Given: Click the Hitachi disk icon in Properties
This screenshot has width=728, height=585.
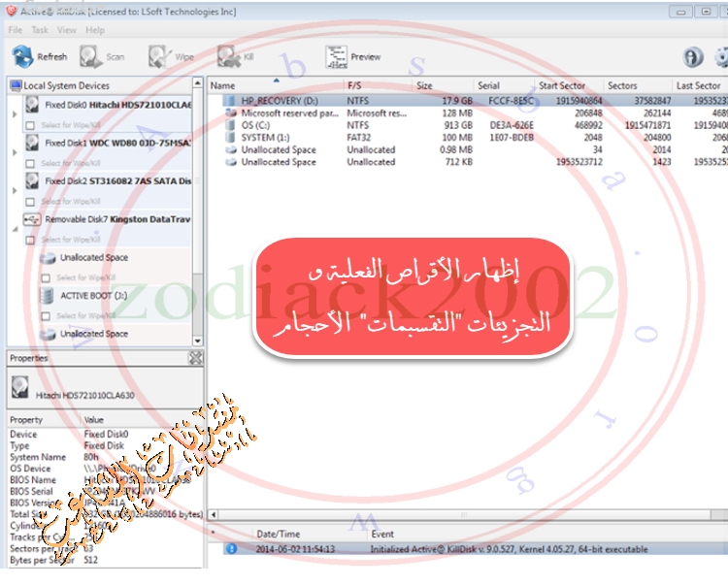Looking at the screenshot, I should tap(20, 387).
